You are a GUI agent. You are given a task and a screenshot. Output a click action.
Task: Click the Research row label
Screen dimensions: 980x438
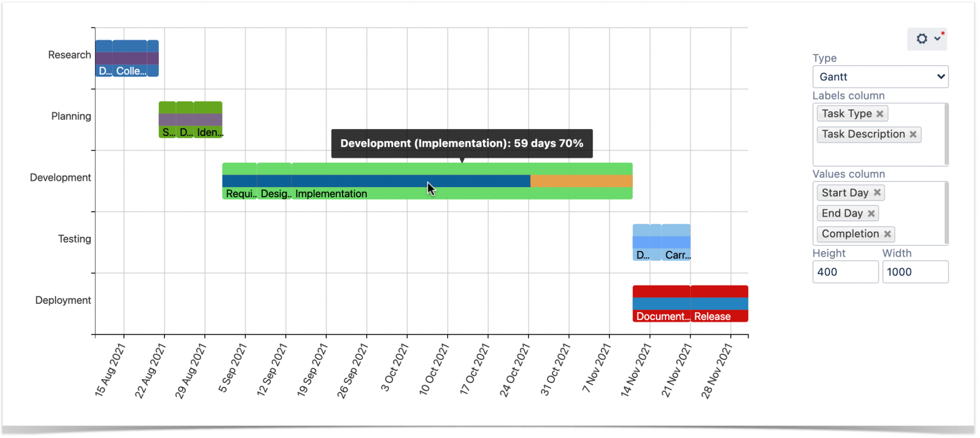[69, 55]
